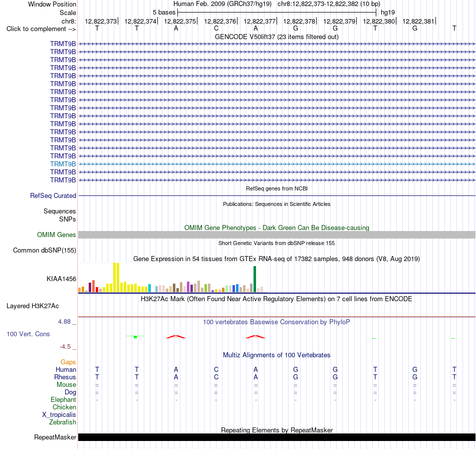
Task: Select the light blue highlighted TRMT9B transcript label
Action: pos(63,164)
